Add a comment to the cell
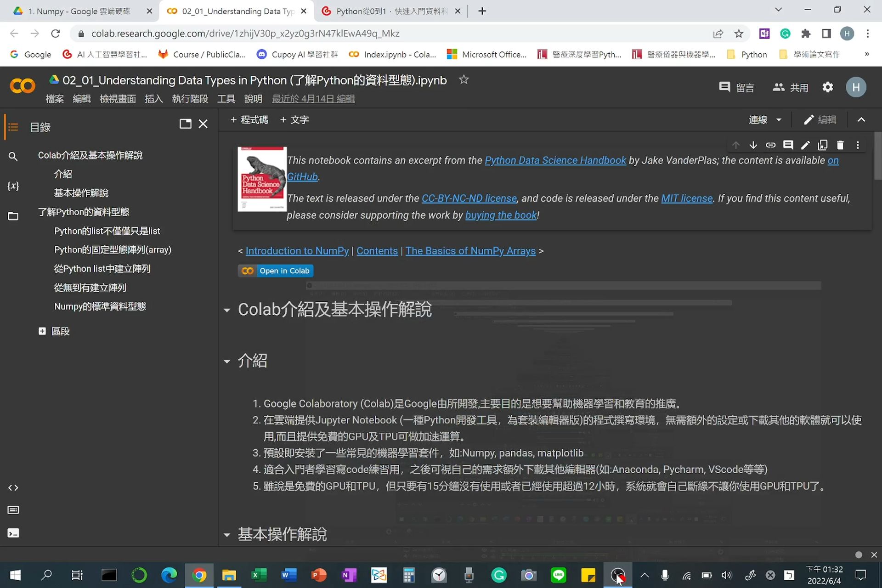Image resolution: width=882 pixels, height=588 pixels. click(788, 145)
